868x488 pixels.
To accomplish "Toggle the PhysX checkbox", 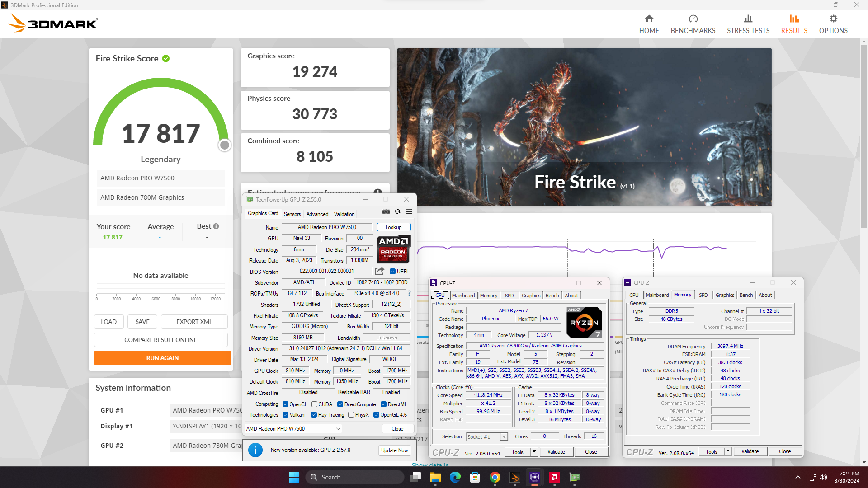I will coord(351,415).
